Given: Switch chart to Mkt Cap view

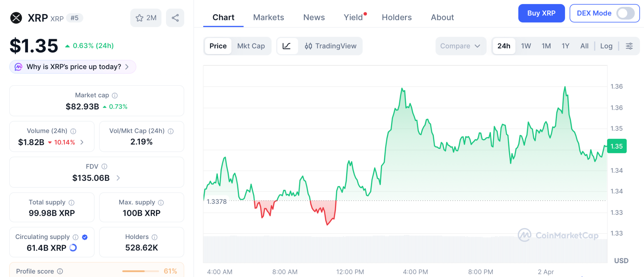Looking at the screenshot, I should point(251,46).
